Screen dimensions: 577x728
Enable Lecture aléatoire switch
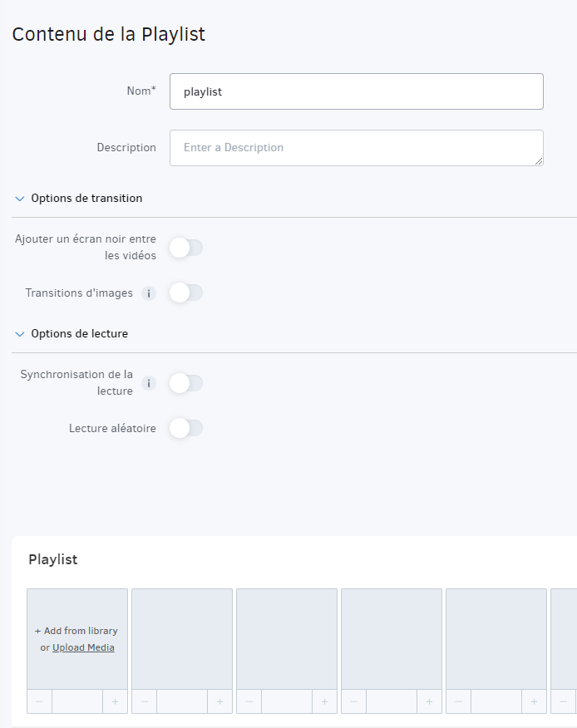pyautogui.click(x=186, y=428)
